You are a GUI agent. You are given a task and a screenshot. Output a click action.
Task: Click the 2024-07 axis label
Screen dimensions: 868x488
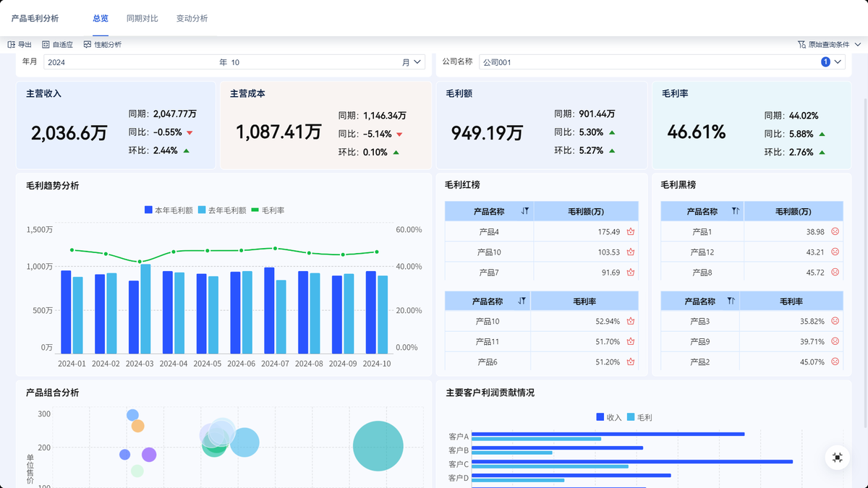276,364
